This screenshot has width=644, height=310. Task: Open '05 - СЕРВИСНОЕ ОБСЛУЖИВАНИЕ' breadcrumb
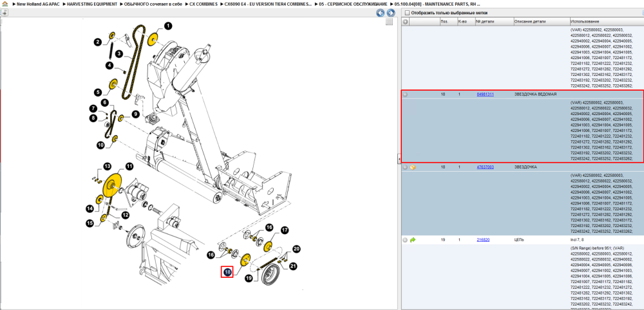point(353,4)
